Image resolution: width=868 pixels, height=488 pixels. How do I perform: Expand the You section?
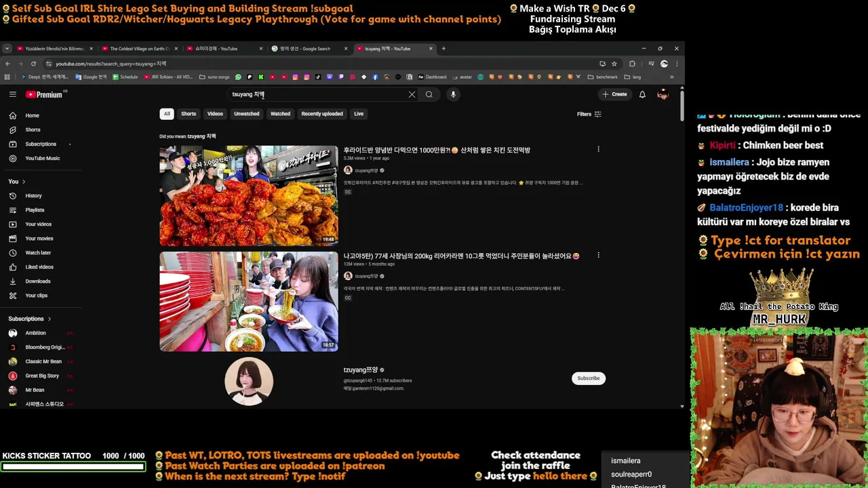[17, 182]
